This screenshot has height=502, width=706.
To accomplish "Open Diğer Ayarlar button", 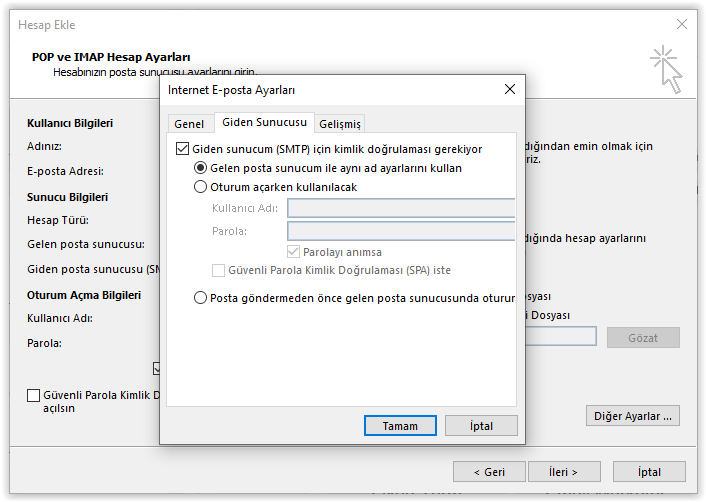I will click(633, 416).
